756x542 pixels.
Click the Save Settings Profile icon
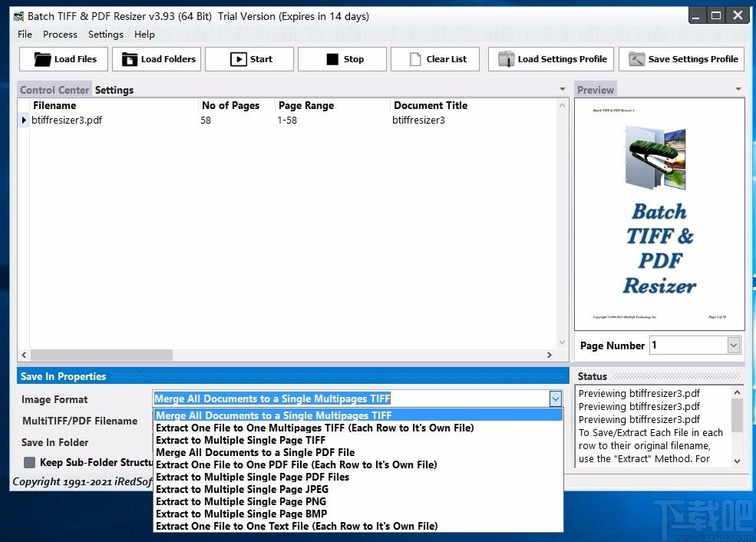pyautogui.click(x=636, y=59)
